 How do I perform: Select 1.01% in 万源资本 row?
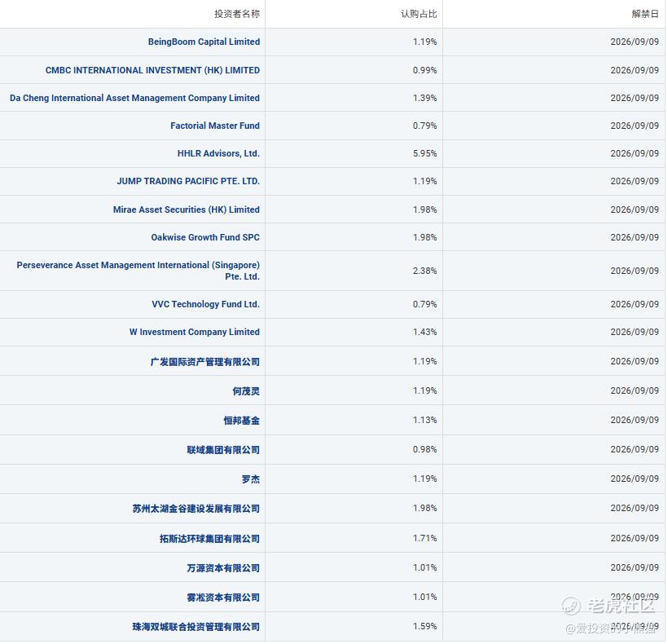[424, 567]
